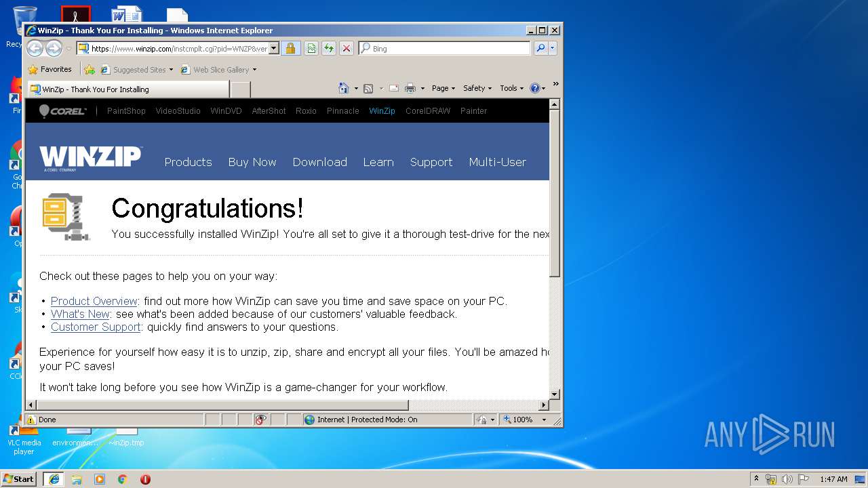The image size is (868, 488).
Task: Open Support in WinZip navigation
Action: coord(431,162)
